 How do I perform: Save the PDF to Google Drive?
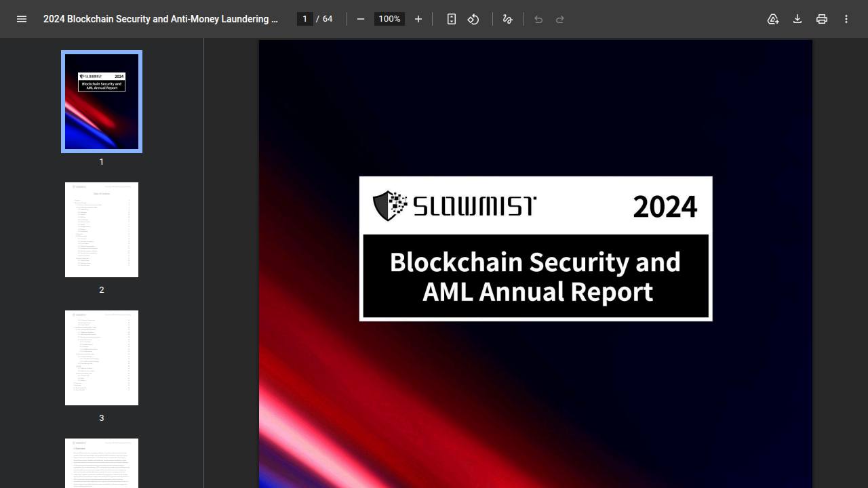[773, 19]
